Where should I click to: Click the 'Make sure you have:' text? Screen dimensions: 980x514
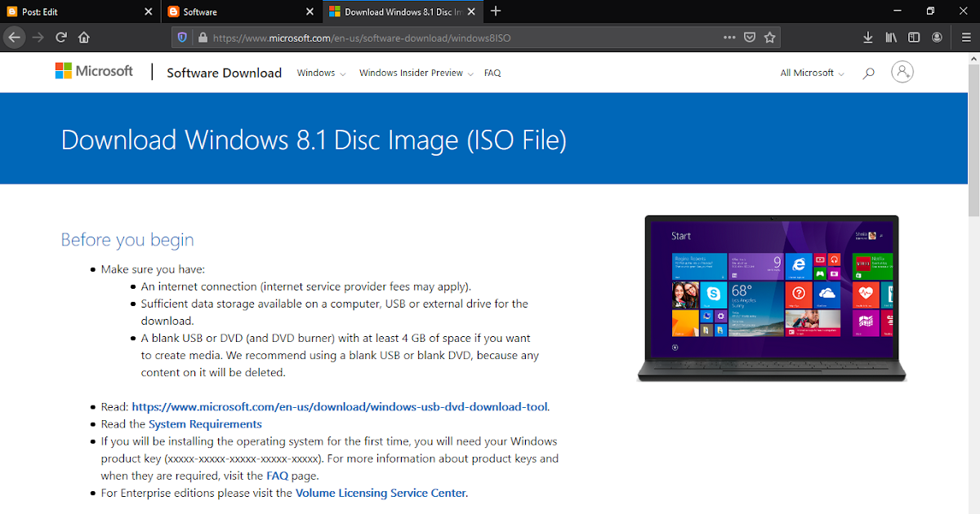[153, 269]
